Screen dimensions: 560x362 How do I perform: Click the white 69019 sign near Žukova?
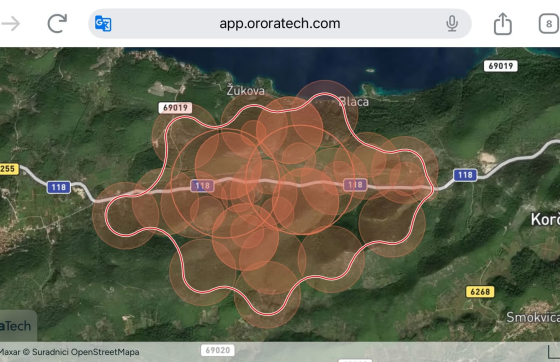(x=175, y=108)
